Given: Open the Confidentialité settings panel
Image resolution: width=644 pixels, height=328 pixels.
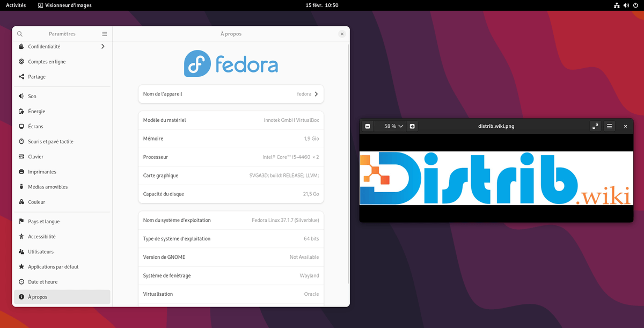Looking at the screenshot, I should 62,47.
